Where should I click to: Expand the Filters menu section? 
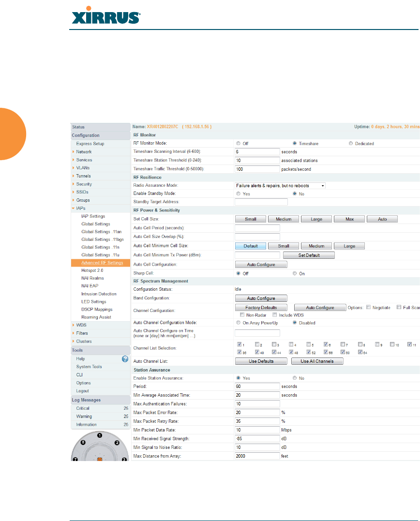click(82, 333)
